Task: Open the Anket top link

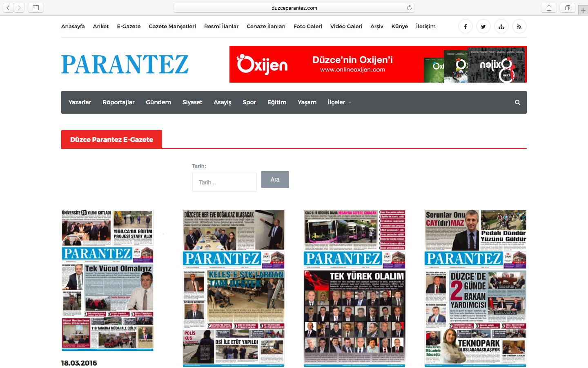Action: (x=101, y=27)
